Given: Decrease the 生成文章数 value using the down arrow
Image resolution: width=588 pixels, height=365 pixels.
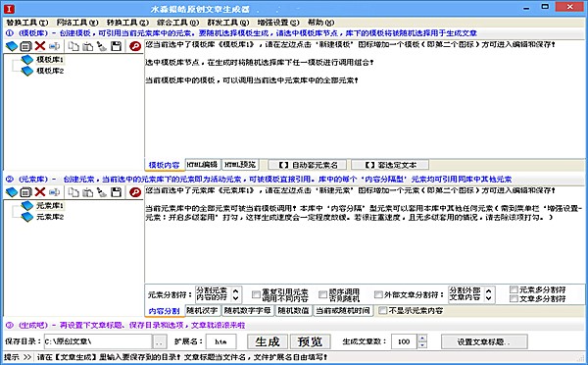Looking at the screenshot, I should pos(422,344).
